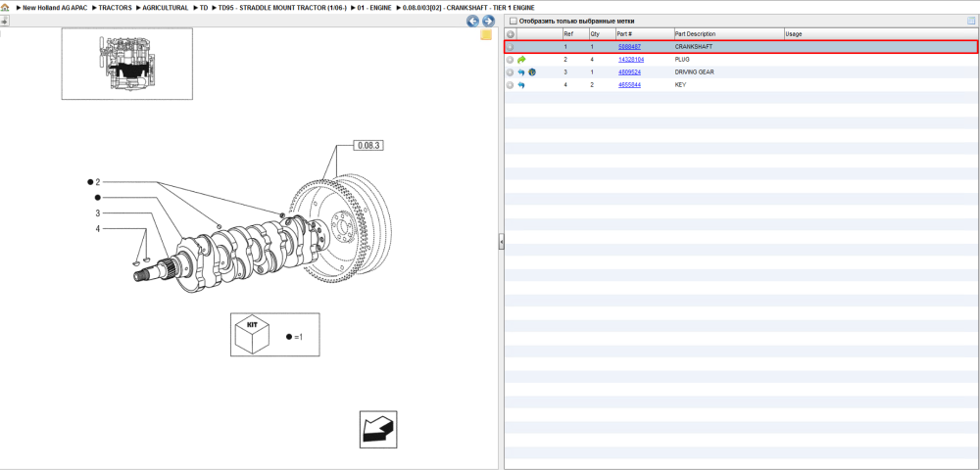This screenshot has width=980, height=470.
Task: Click round add icon in KEY row
Action: point(510,85)
